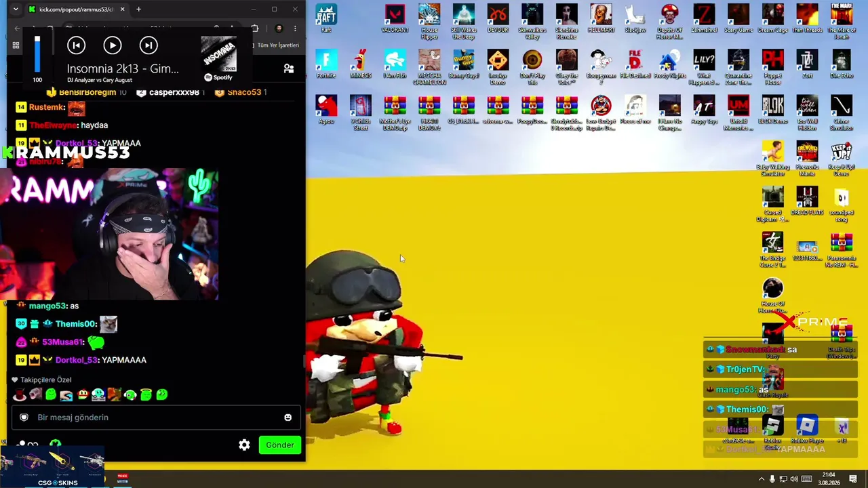The width and height of the screenshot is (868, 488).
Task: Open Skinwalkers Valley shortcut
Action: pyautogui.click(x=532, y=22)
